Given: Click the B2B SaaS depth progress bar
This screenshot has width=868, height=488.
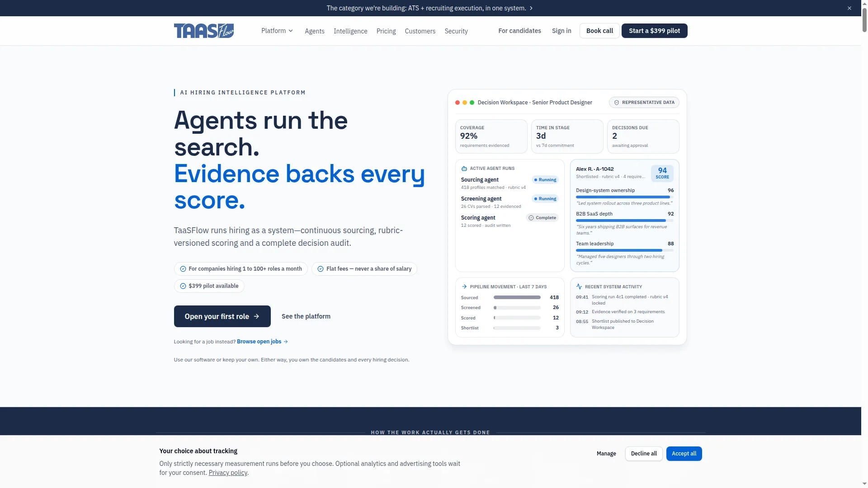Looking at the screenshot, I should pos(625,221).
